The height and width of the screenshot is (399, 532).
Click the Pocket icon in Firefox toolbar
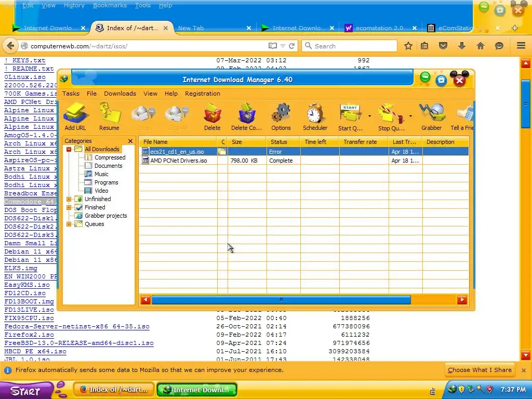[443, 46]
